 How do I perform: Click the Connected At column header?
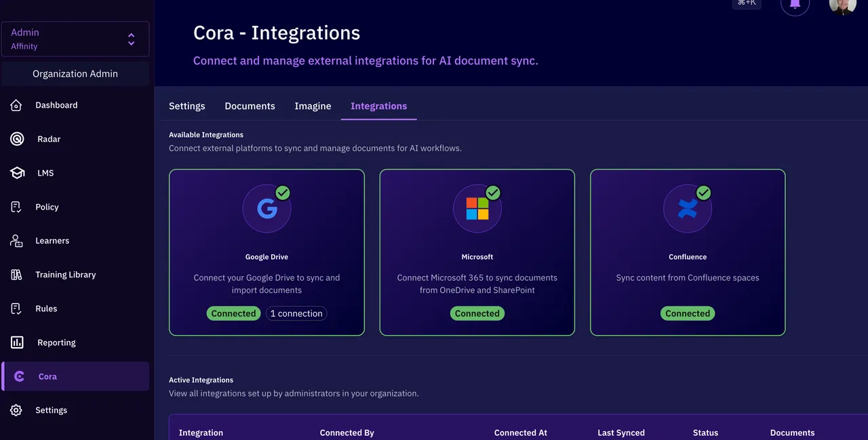(521, 433)
